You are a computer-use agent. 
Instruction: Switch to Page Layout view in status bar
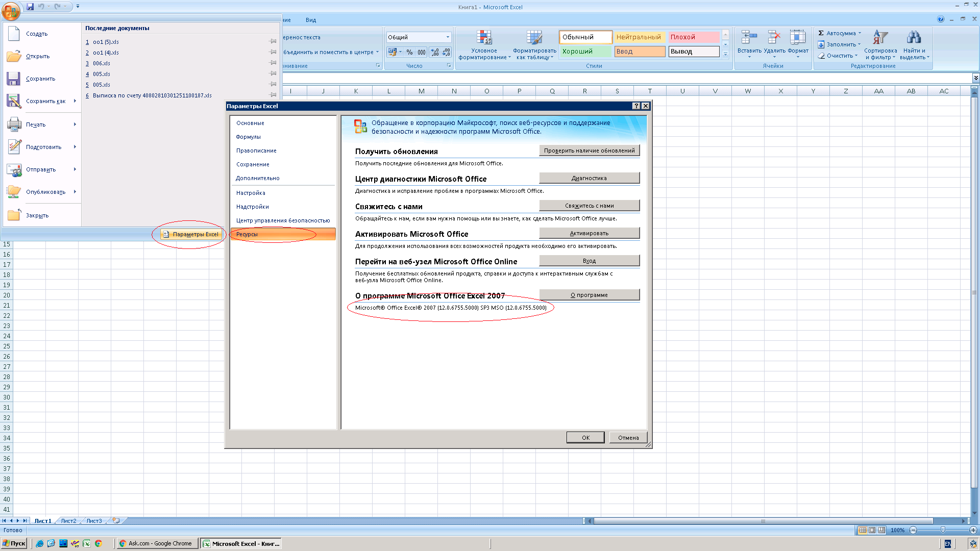tap(872, 530)
